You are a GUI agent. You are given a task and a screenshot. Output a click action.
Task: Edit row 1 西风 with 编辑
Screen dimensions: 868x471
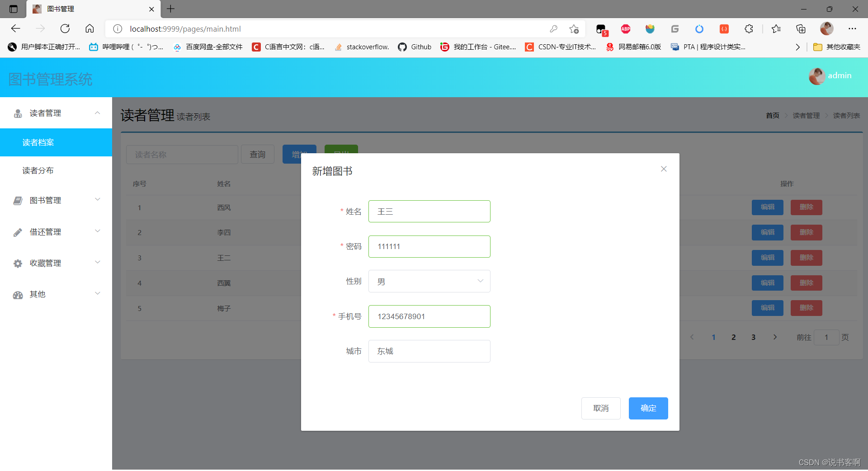[768, 207]
